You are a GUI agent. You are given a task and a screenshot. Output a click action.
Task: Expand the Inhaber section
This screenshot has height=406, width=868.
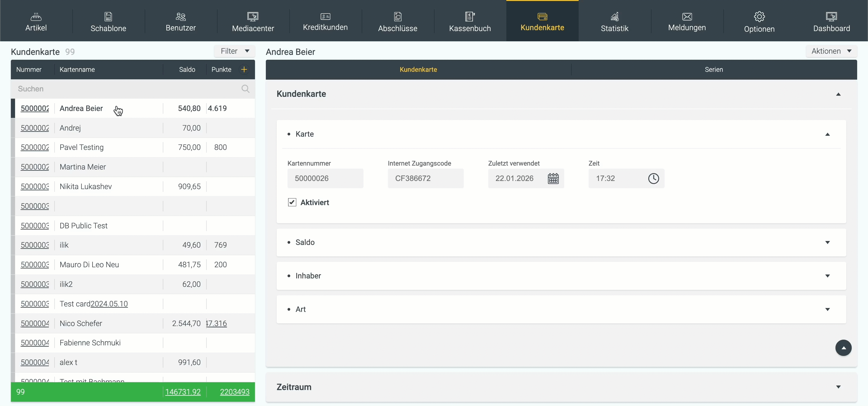pos(827,276)
